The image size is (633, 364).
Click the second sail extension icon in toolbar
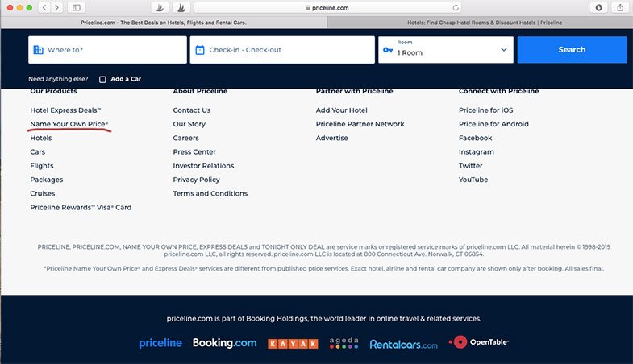coord(181,8)
